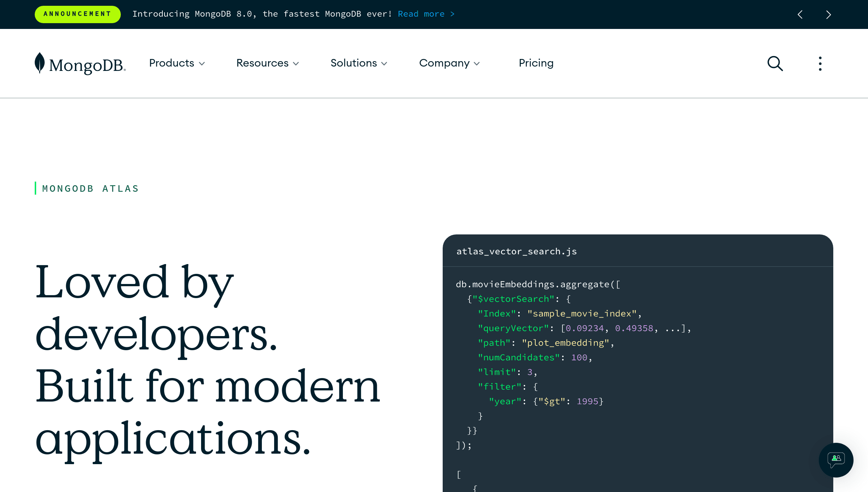
Task: Click the Pricing menu item
Action: [x=537, y=63]
